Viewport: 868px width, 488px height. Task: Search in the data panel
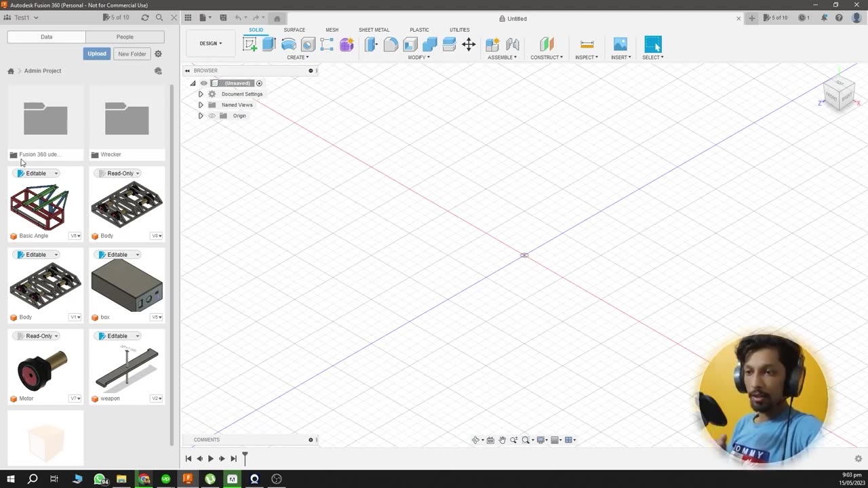159,18
